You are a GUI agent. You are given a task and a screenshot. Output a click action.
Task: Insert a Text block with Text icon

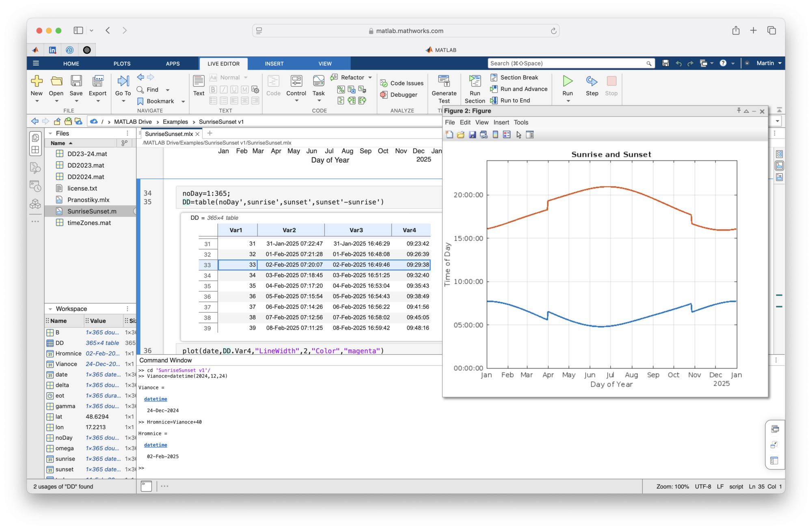pos(199,81)
